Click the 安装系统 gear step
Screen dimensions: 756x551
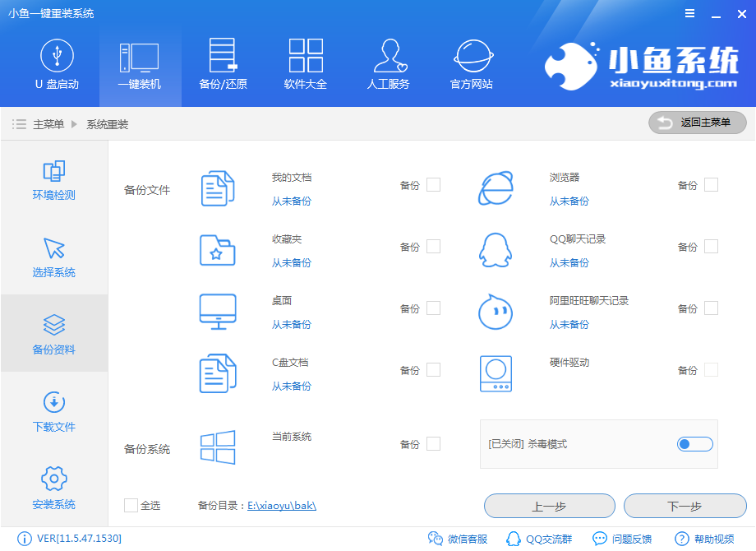tap(54, 489)
